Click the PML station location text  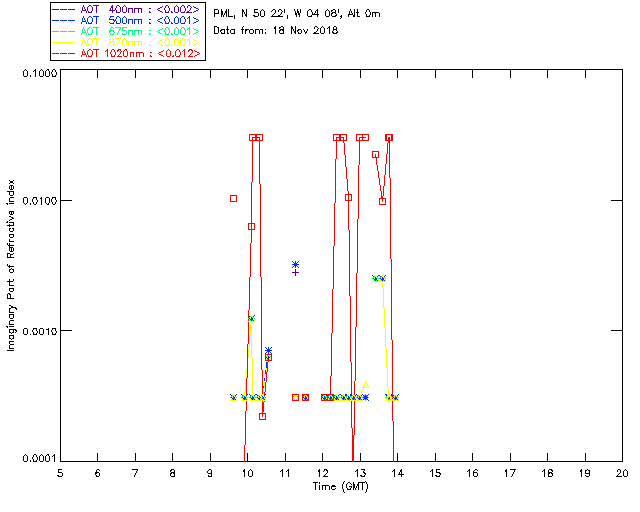click(x=297, y=14)
